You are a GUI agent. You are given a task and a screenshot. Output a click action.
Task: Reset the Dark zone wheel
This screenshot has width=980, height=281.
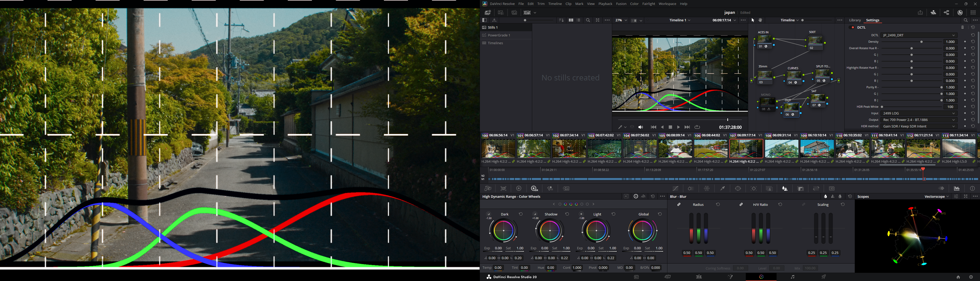pyautogui.click(x=521, y=214)
